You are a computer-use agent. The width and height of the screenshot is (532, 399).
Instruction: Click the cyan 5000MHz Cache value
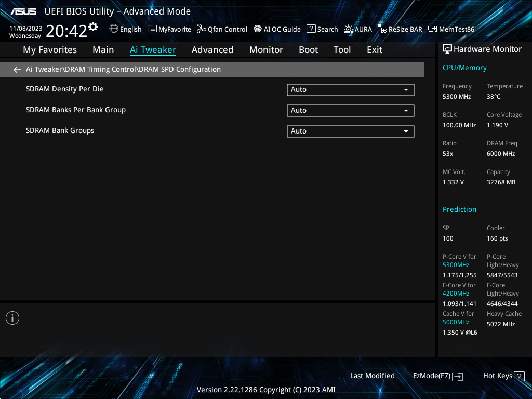456,322
